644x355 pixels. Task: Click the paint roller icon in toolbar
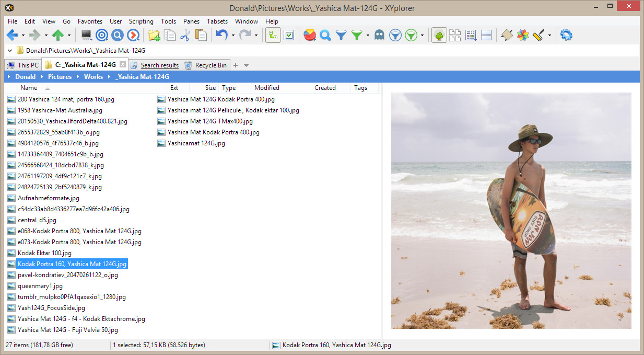[539, 35]
